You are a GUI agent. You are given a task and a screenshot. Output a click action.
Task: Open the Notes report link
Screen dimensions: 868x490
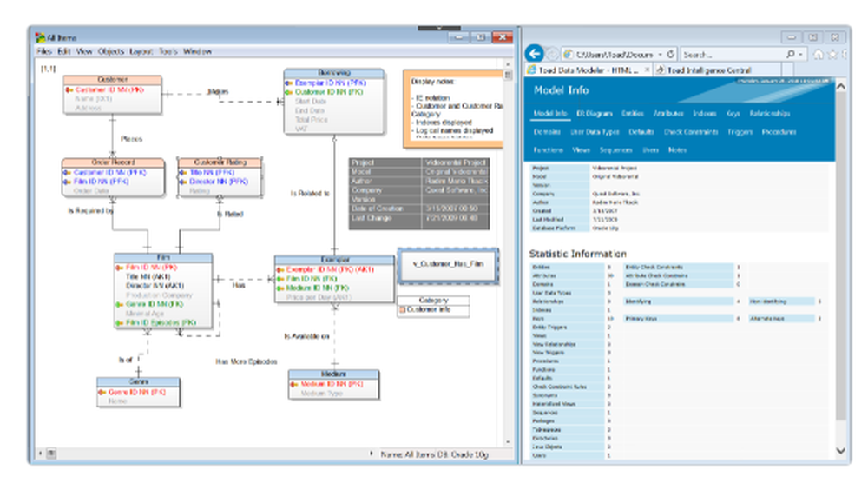[x=677, y=150]
